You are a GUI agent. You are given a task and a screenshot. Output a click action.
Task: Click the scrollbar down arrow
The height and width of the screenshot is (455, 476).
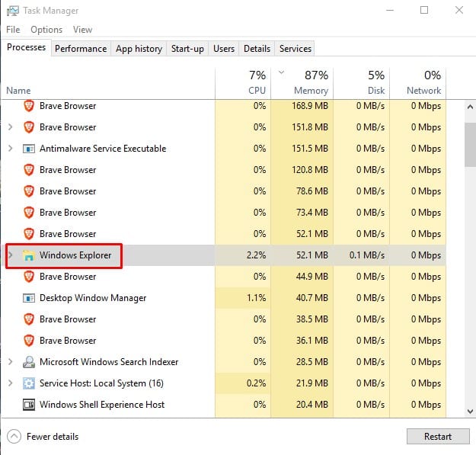[470, 412]
